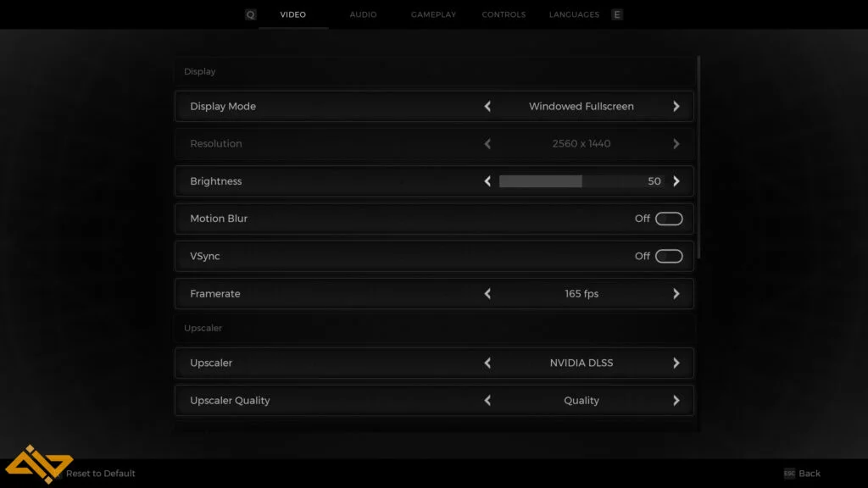Increase Framerate with right arrow
This screenshot has width=868, height=488.
676,294
